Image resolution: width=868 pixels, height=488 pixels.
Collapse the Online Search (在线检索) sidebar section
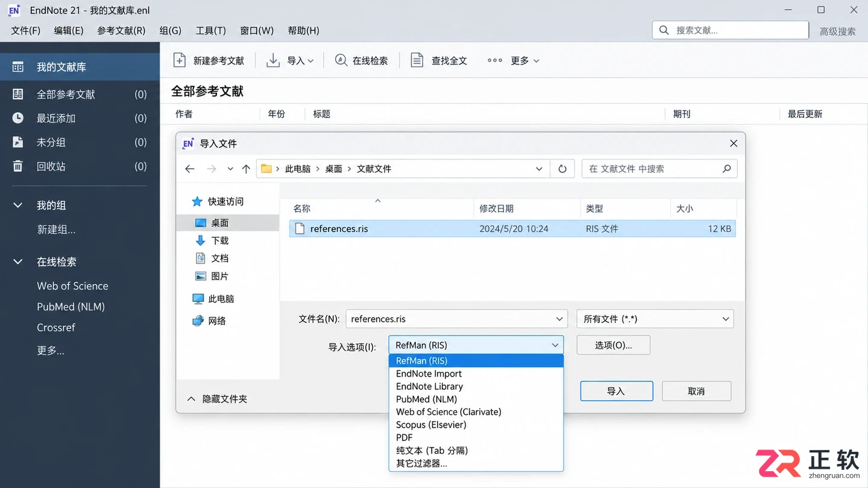point(18,262)
